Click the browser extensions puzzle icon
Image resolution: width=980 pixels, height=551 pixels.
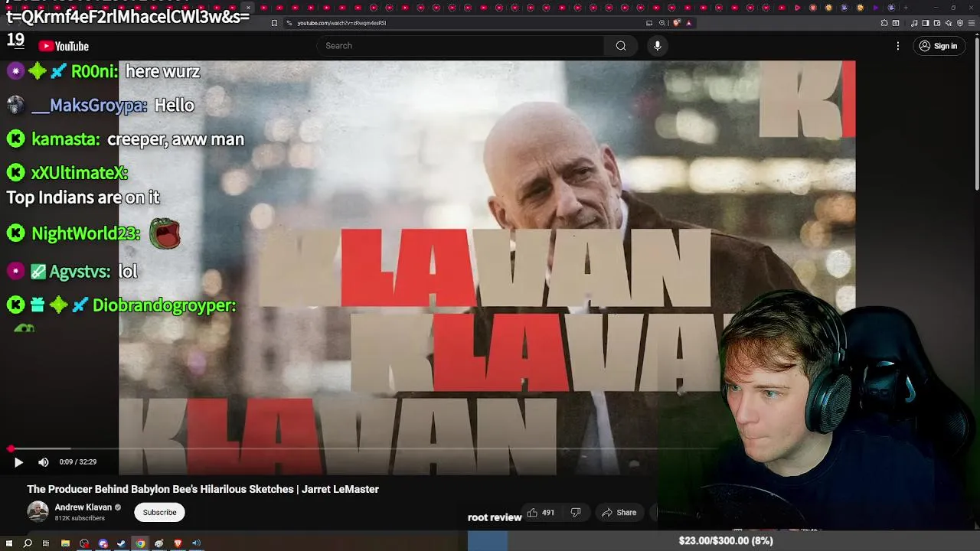pyautogui.click(x=884, y=23)
